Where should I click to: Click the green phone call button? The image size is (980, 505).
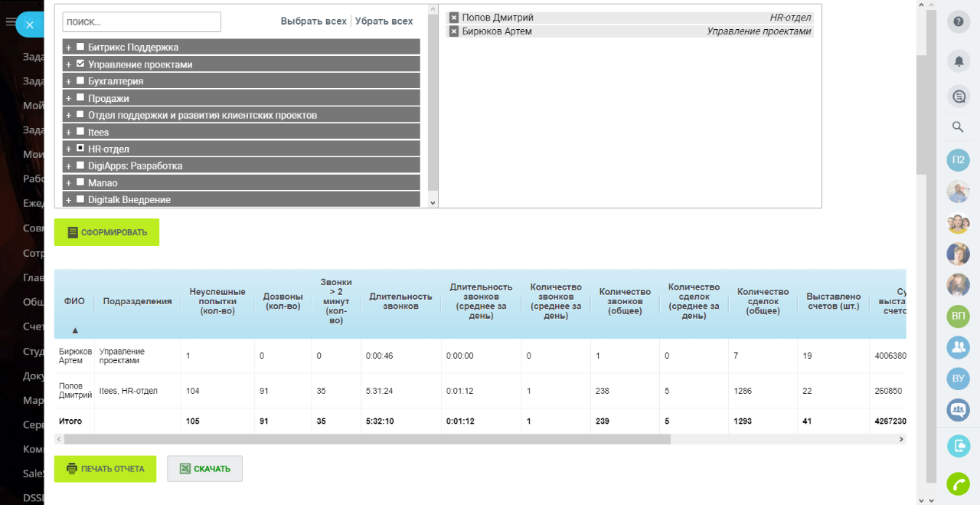click(958, 484)
